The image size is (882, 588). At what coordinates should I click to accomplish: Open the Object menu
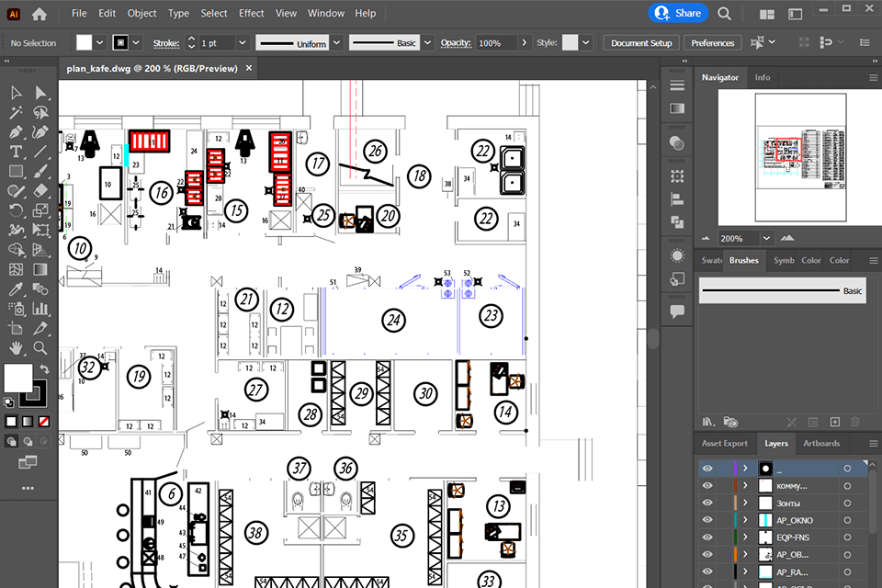(x=141, y=13)
